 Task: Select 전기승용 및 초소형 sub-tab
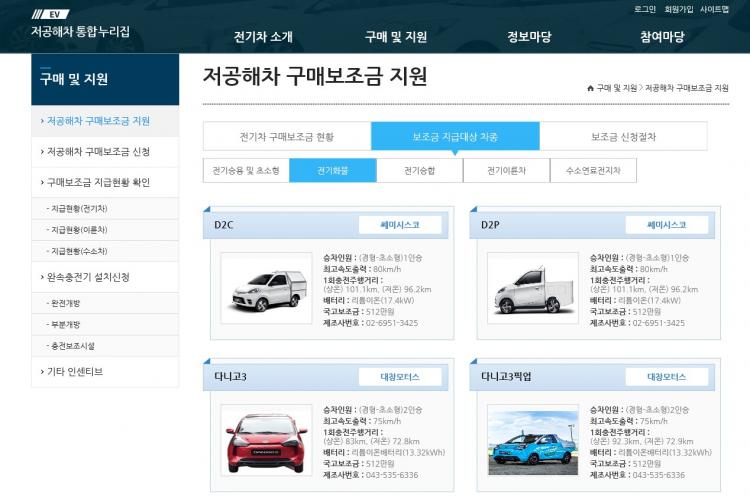(x=246, y=171)
